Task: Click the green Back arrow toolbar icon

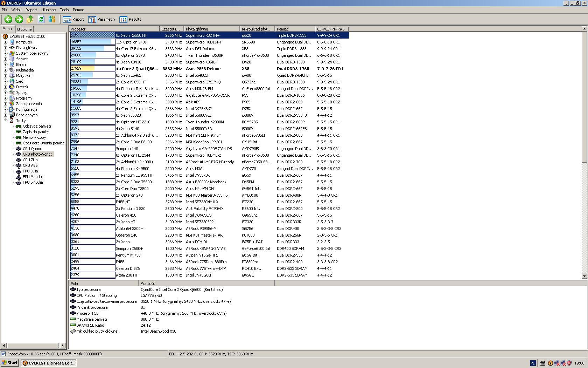Action: tap(8, 20)
